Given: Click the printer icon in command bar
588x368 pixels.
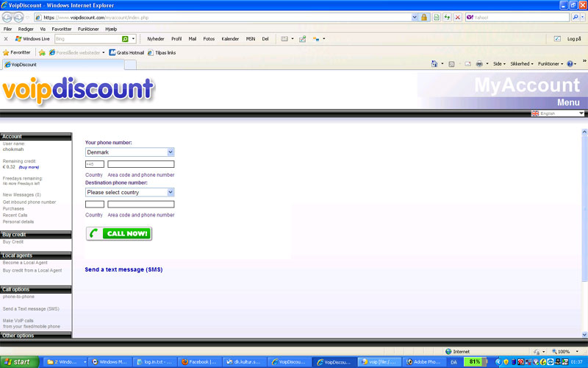Looking at the screenshot, I should coord(479,64).
